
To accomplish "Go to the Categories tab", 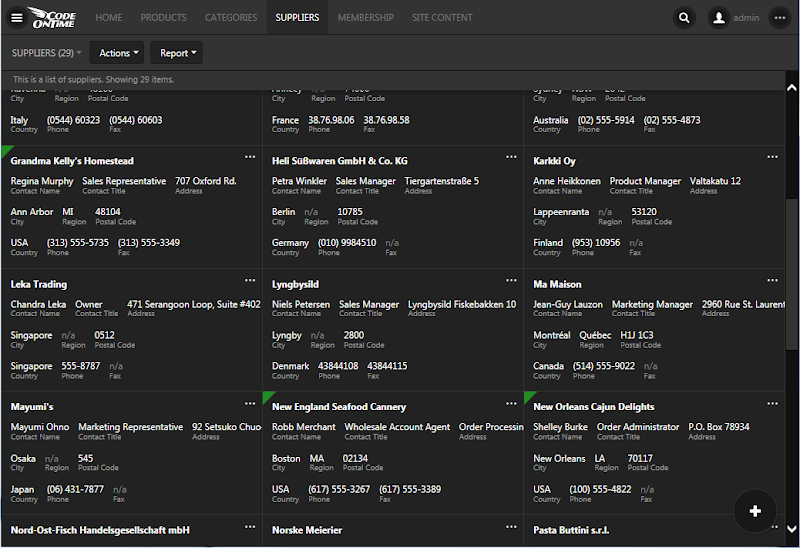I will coord(231,17).
